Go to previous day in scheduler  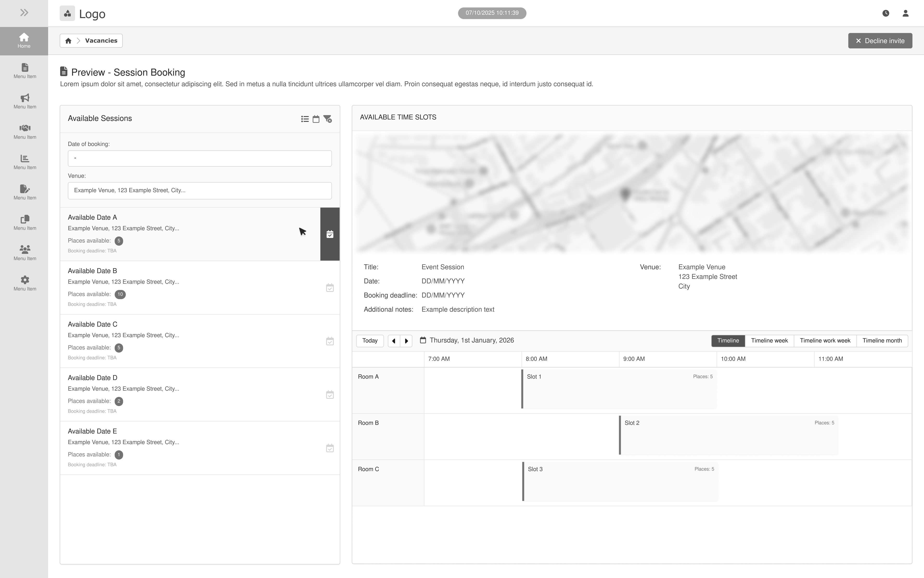pyautogui.click(x=394, y=341)
